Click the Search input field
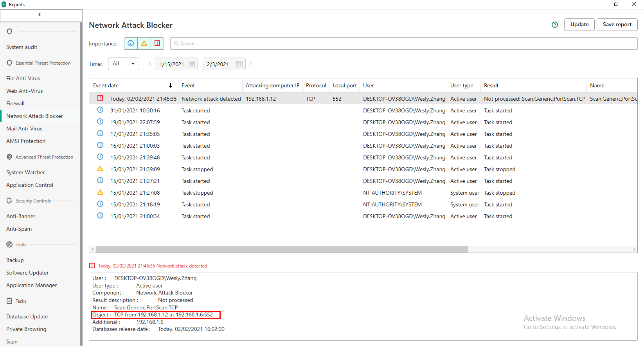 point(403,43)
